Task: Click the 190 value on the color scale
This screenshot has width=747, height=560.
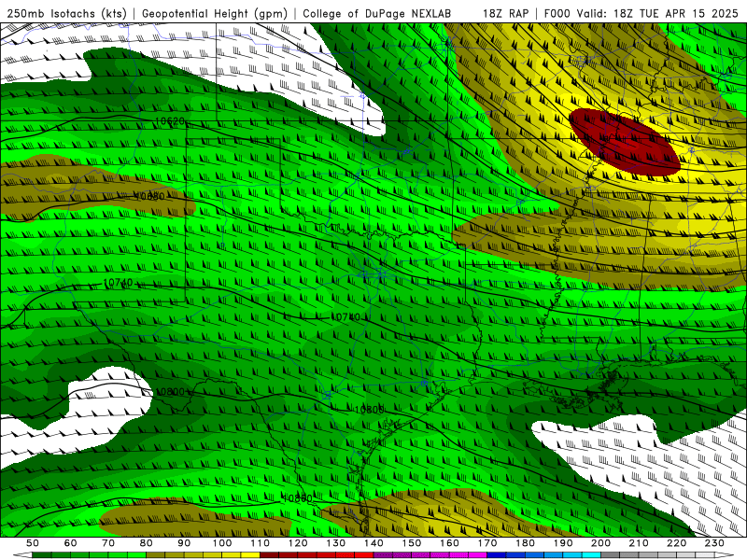Action: pos(563,543)
